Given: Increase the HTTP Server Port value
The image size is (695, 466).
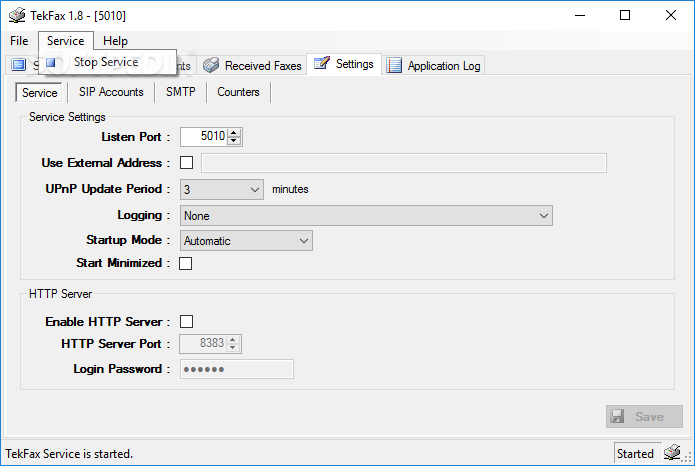Looking at the screenshot, I should pyautogui.click(x=233, y=339).
